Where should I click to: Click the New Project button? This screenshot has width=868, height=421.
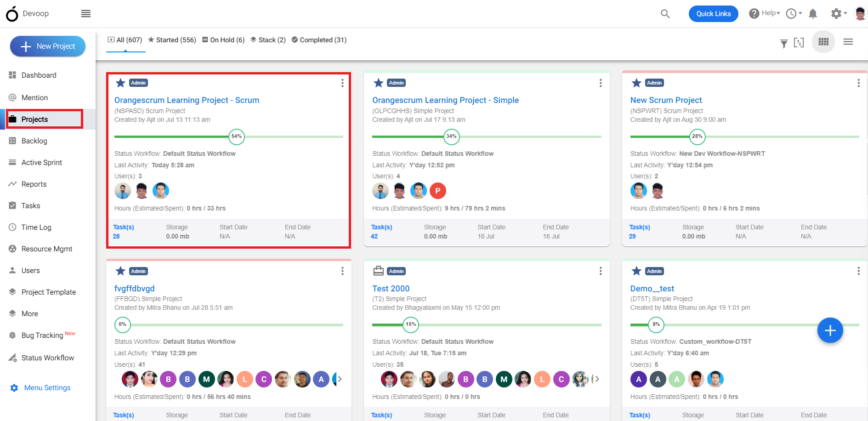point(48,46)
